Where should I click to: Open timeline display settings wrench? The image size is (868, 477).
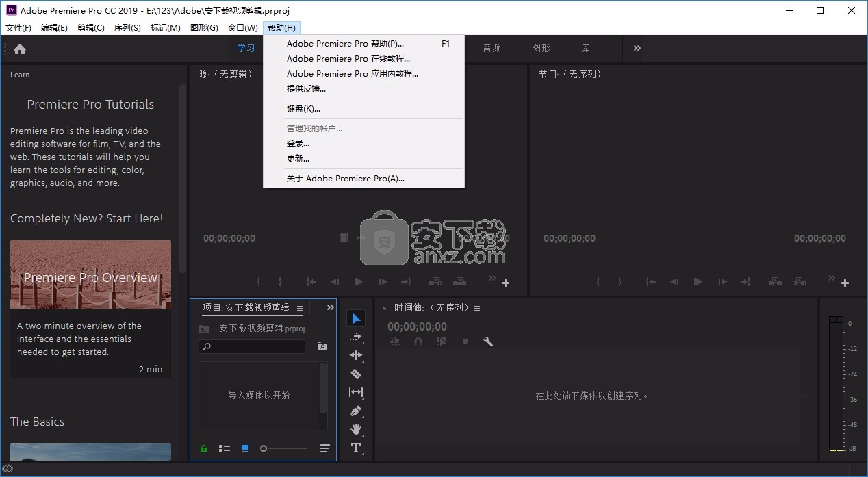(x=488, y=341)
